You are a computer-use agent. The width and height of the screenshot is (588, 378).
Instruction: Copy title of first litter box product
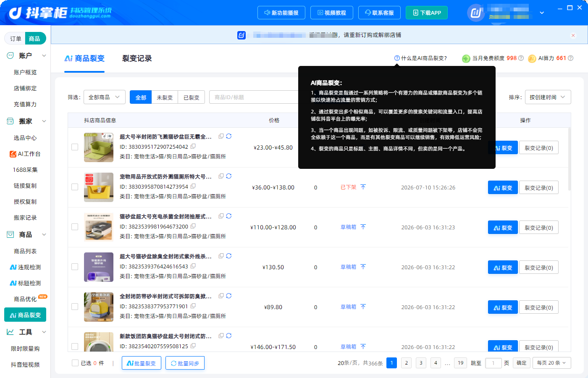(221, 136)
